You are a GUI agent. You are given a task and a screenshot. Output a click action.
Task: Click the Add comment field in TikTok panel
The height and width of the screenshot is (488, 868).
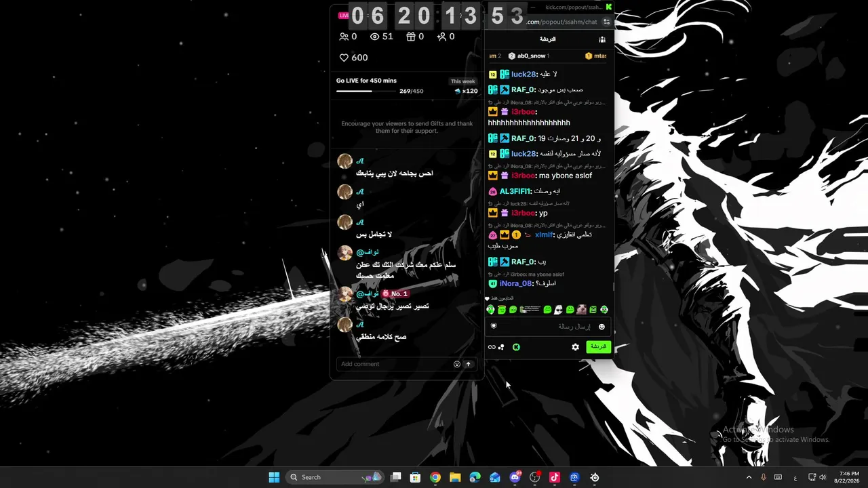click(x=406, y=364)
